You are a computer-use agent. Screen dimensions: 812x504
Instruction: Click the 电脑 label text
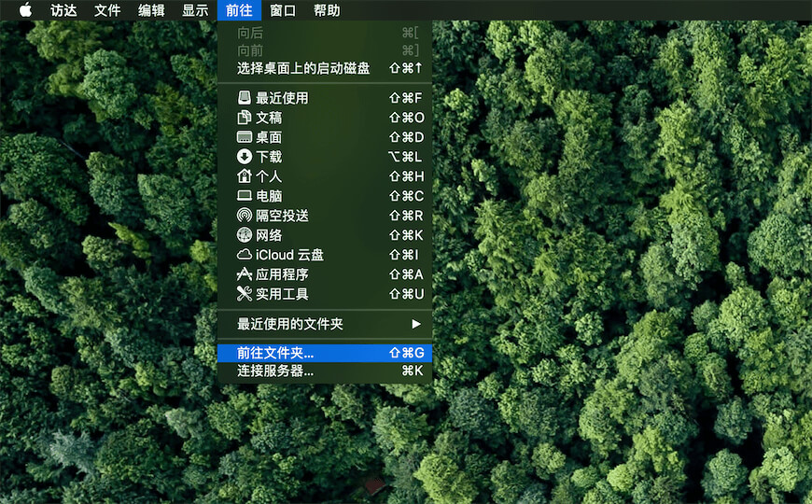pos(269,196)
